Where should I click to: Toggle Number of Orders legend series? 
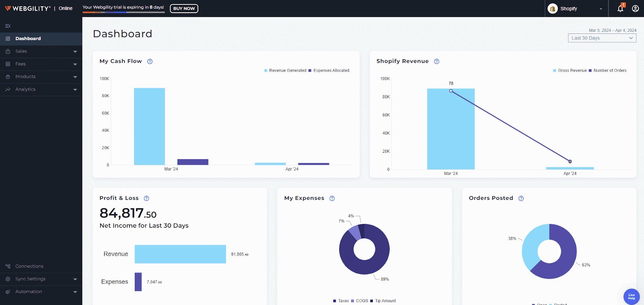coord(609,71)
